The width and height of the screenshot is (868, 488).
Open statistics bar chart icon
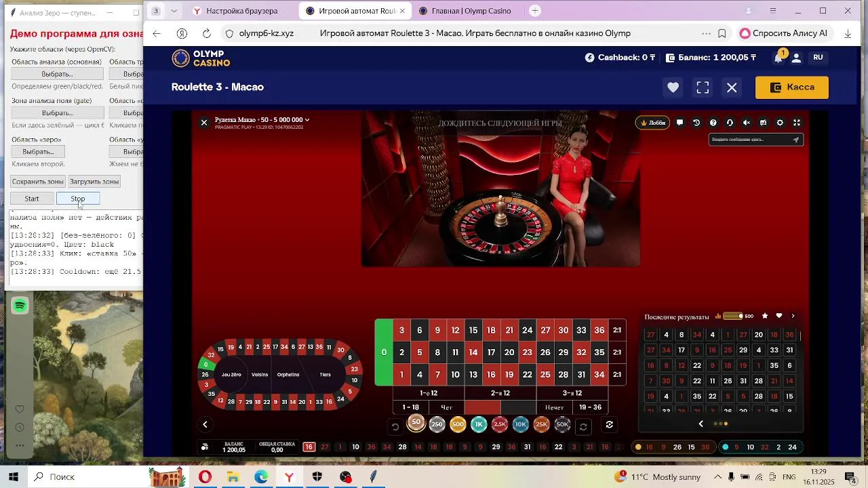point(718,317)
